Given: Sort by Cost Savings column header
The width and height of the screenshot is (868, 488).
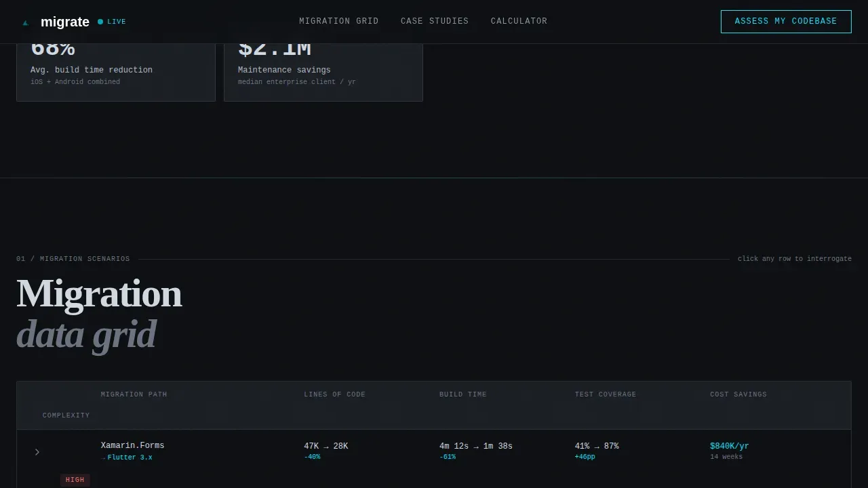Looking at the screenshot, I should (x=738, y=394).
